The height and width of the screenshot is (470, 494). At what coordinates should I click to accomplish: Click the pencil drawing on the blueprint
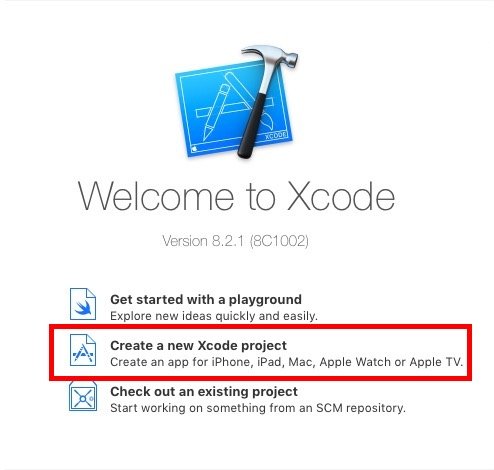point(216,112)
